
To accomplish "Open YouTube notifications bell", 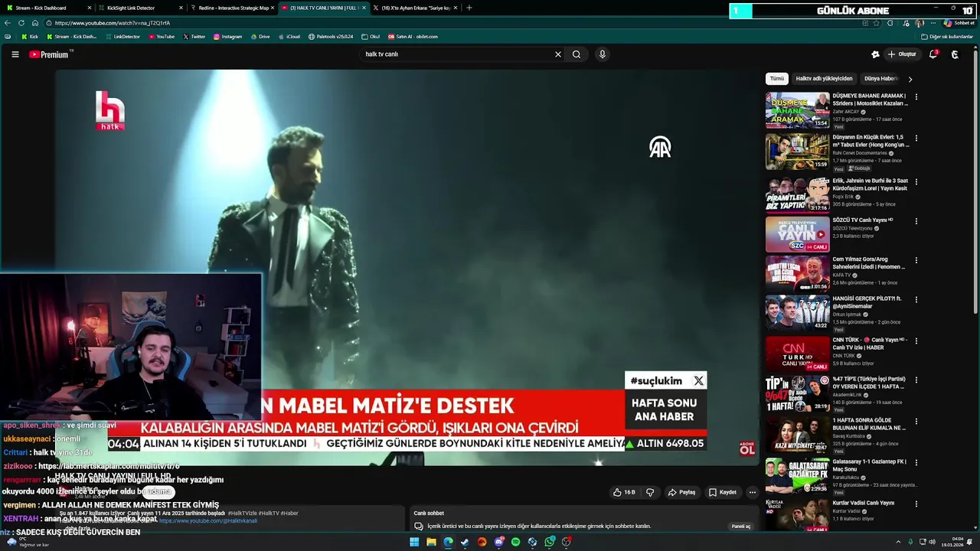I will (933, 54).
